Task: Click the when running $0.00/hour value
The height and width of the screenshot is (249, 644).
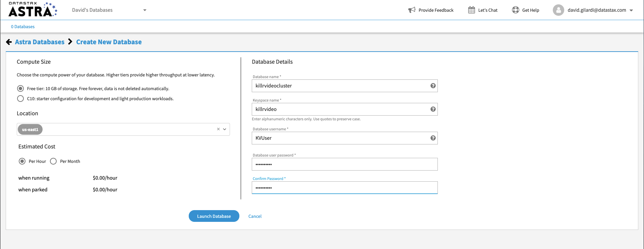Action: coord(105,178)
